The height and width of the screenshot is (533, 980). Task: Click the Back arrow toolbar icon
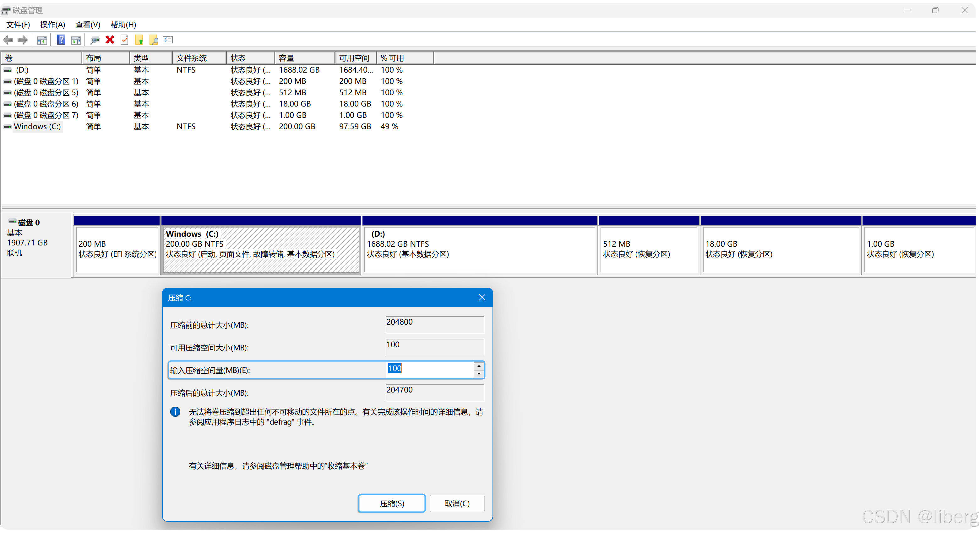tap(8, 40)
